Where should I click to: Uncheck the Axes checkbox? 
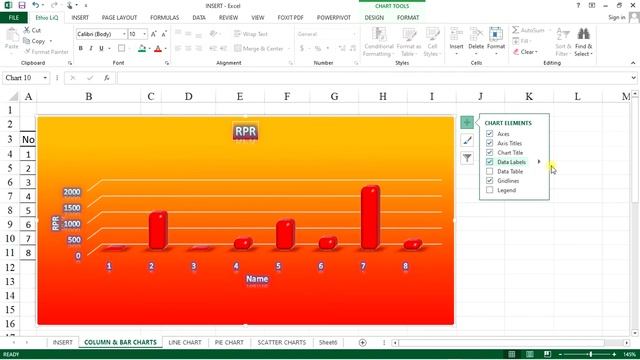tap(489, 133)
